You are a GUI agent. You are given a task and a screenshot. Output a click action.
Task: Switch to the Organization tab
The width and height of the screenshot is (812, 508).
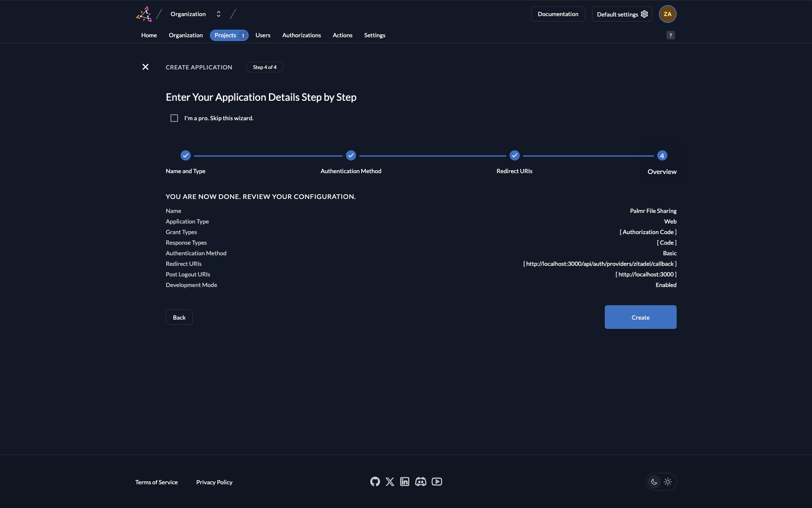[x=186, y=35]
